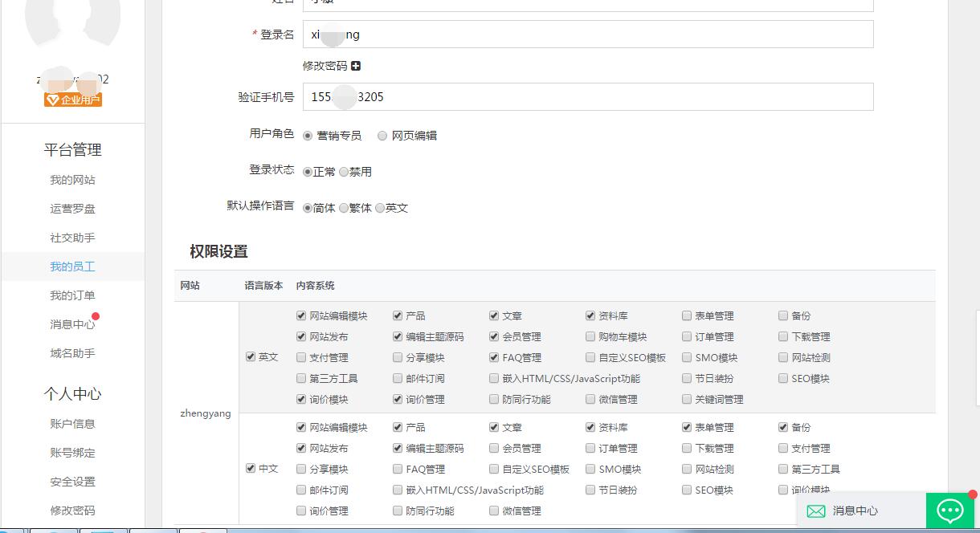980x533 pixels.
Task: Uncheck 备份 in the 中文 section
Action: pos(783,427)
